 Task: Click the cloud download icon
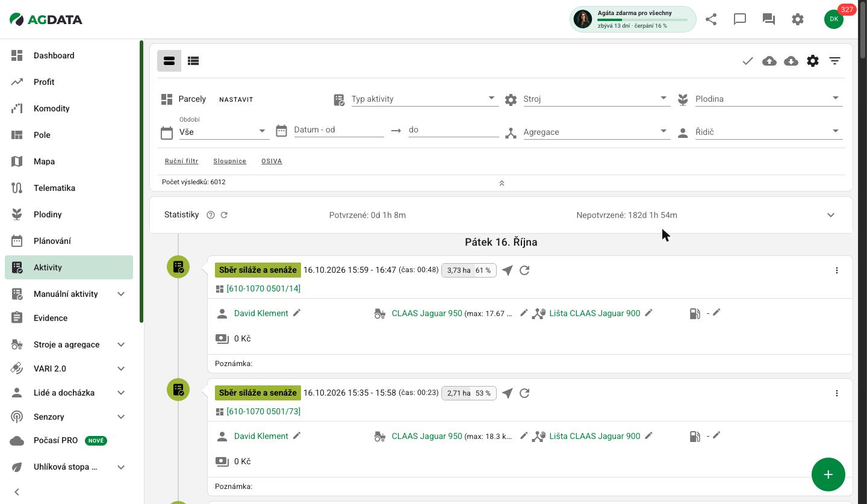click(791, 61)
